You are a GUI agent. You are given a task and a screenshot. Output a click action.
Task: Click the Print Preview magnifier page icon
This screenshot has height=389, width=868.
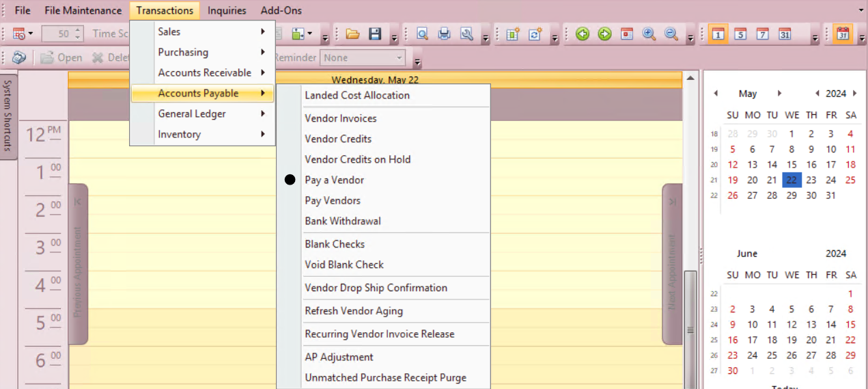pos(422,33)
